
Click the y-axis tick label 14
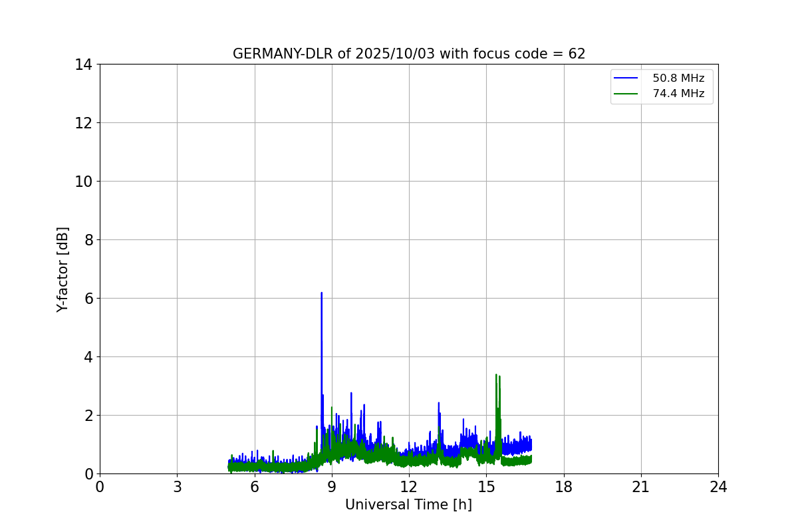pos(83,65)
